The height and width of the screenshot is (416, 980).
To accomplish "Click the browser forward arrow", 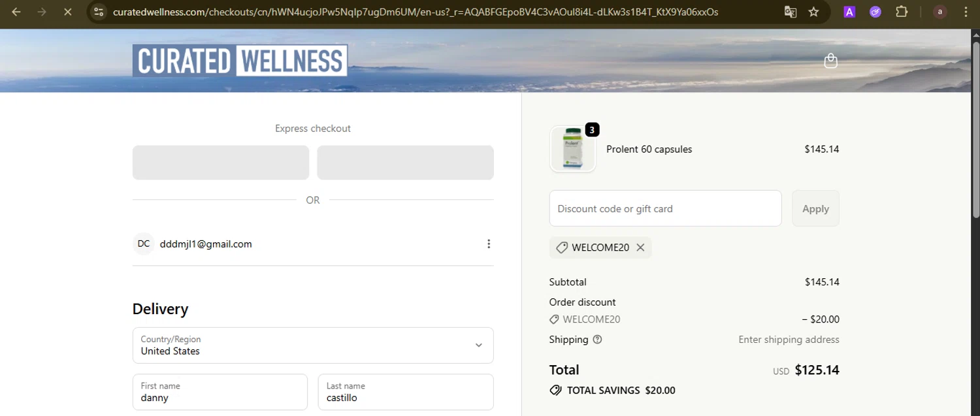I will (x=42, y=12).
